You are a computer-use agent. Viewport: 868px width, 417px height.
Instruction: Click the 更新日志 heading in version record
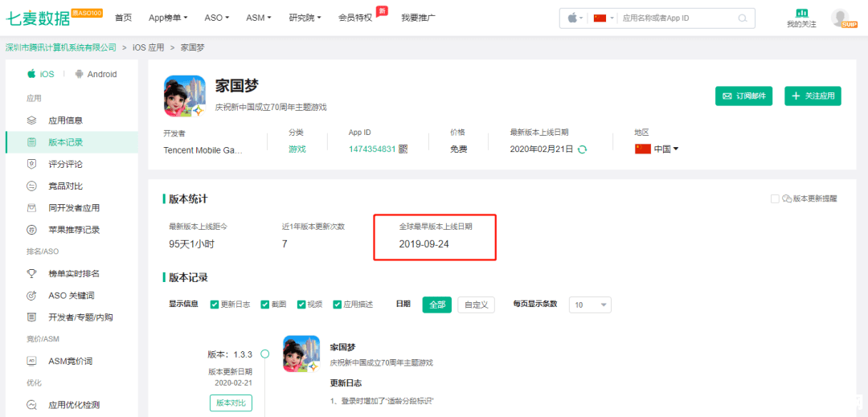tap(346, 382)
